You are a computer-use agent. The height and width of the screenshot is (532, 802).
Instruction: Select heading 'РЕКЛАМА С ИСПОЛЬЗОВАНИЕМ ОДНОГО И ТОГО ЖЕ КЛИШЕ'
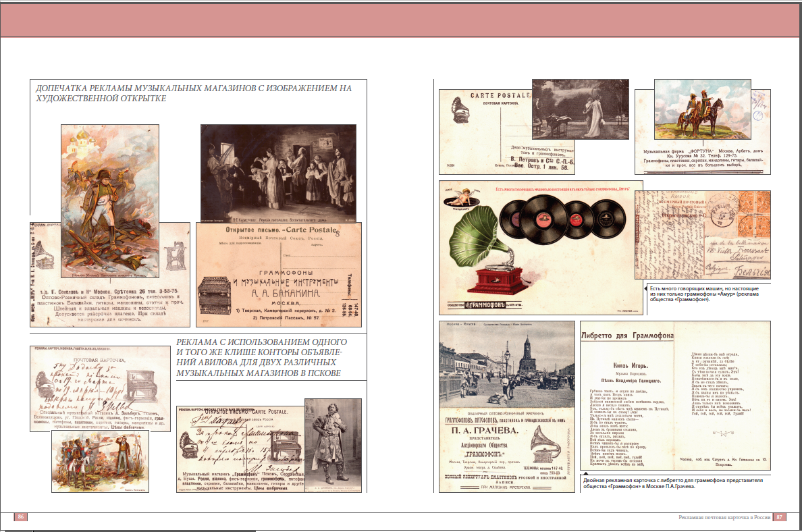click(x=262, y=357)
